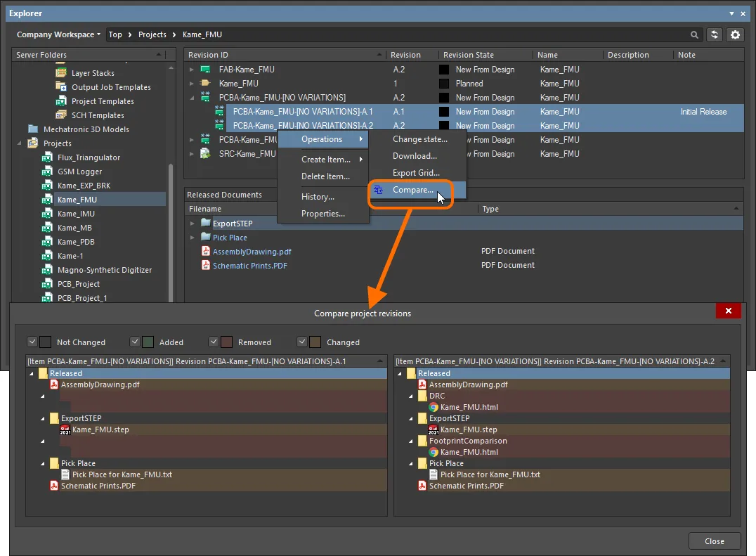Click the Kame_IMU project icon
Screen dimensions: 756x556
[x=47, y=214]
